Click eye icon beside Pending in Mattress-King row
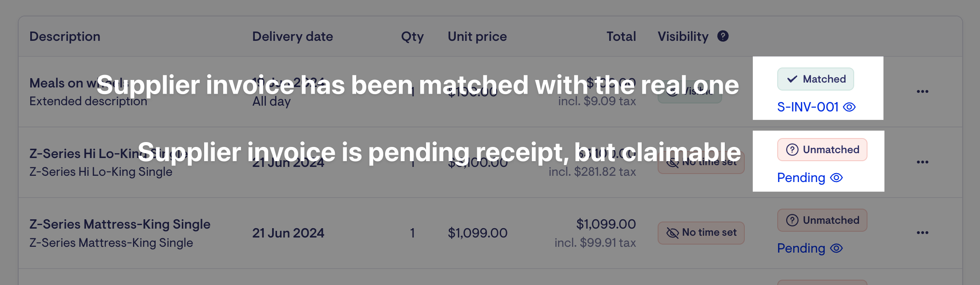Image resolution: width=980 pixels, height=285 pixels. pos(836,248)
